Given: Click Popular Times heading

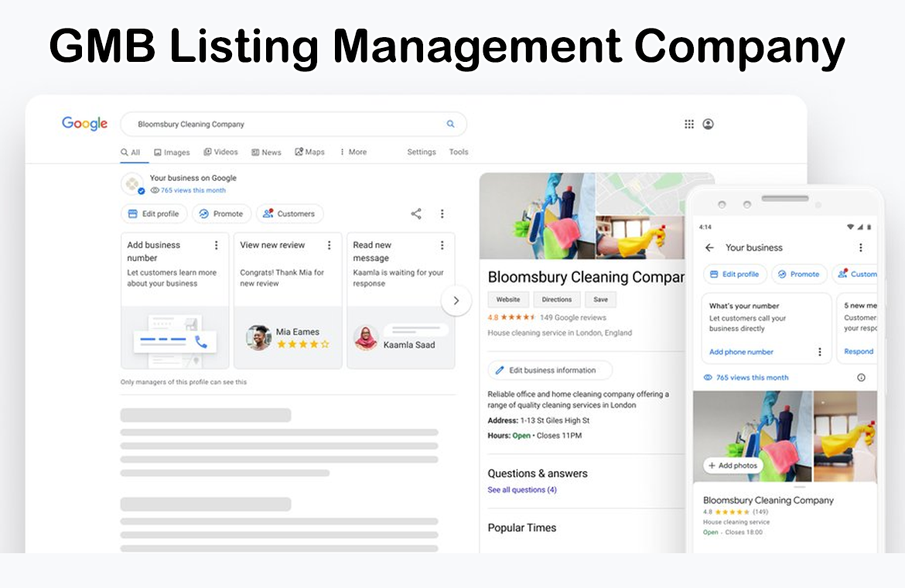Looking at the screenshot, I should point(522,528).
